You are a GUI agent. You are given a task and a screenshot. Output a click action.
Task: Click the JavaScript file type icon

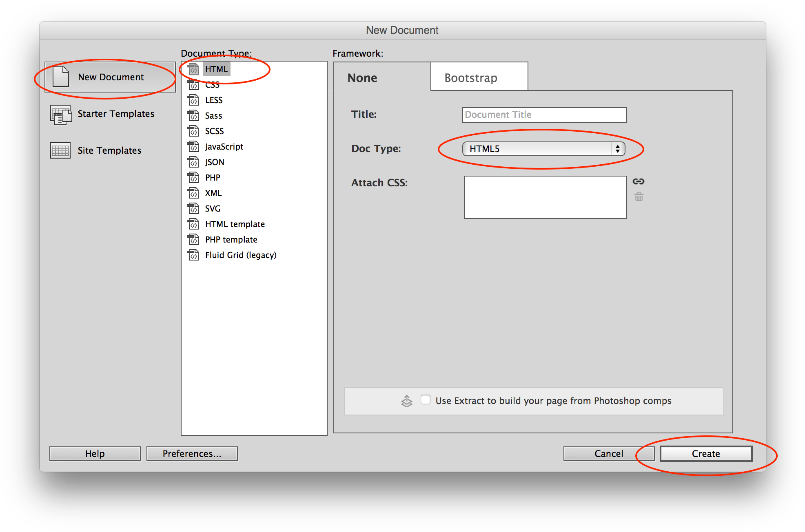pos(193,147)
